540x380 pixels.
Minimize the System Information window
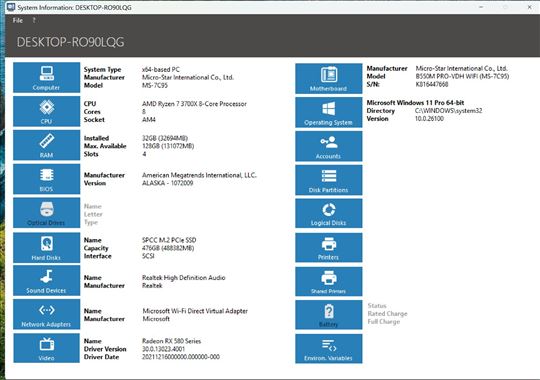click(481, 7)
